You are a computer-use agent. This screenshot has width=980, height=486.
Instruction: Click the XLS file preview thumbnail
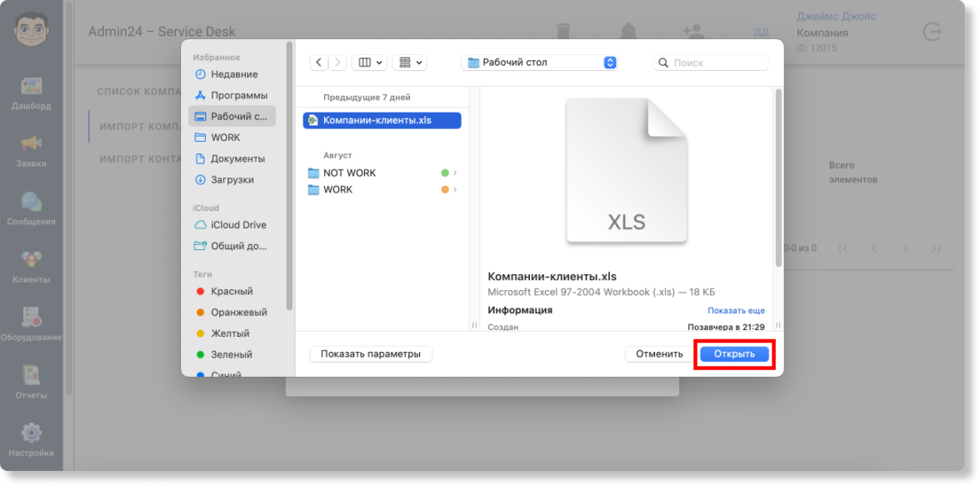(627, 170)
